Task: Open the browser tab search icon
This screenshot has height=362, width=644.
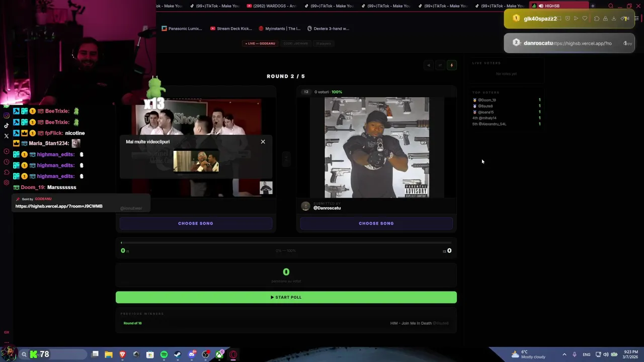Action: point(611,6)
